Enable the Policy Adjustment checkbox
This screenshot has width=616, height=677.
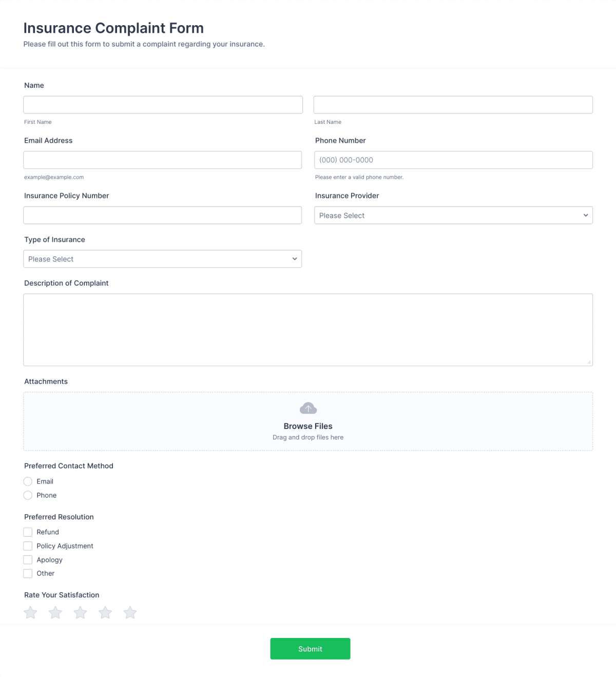click(x=28, y=546)
